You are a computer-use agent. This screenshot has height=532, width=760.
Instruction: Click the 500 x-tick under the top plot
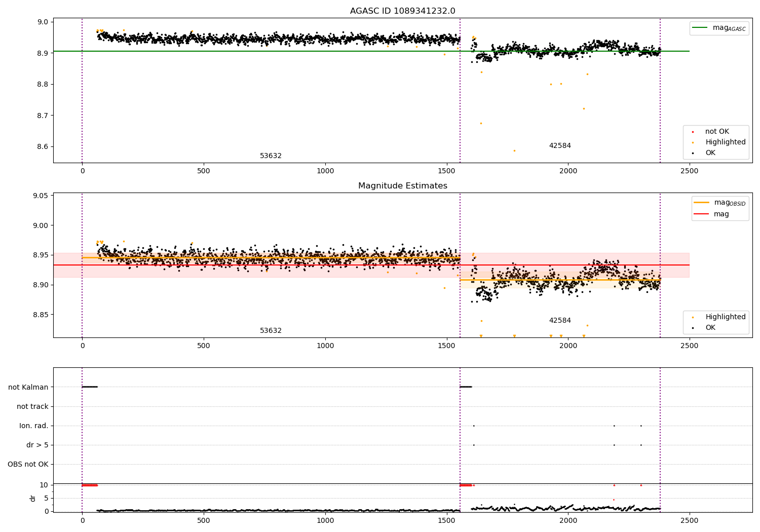pyautogui.click(x=204, y=171)
